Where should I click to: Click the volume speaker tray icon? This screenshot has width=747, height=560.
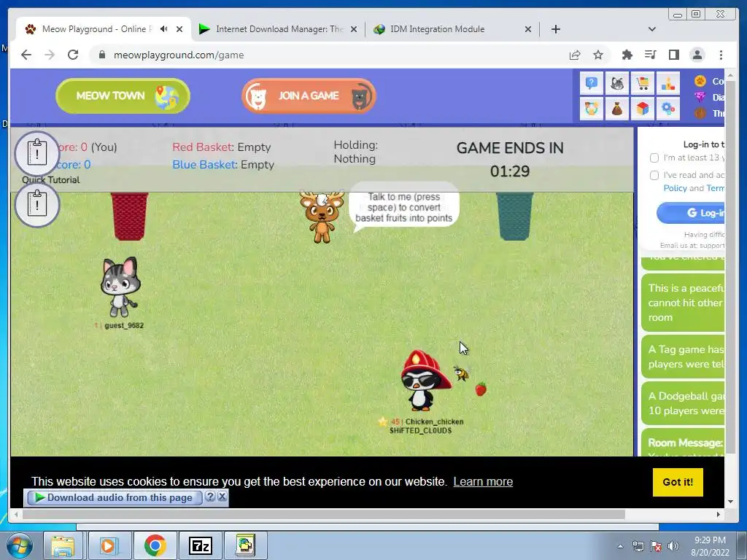[x=673, y=546]
